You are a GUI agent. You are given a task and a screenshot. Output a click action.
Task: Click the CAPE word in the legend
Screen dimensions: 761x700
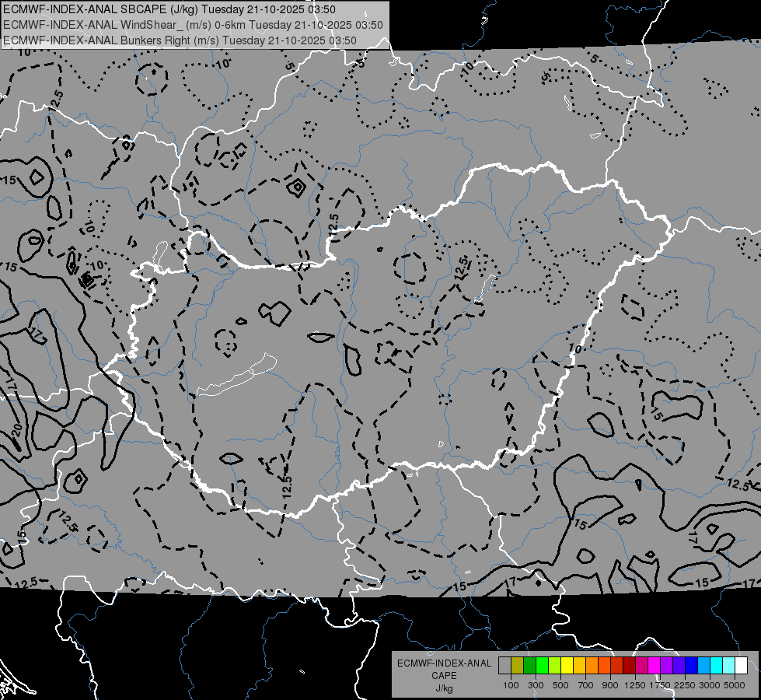tap(444, 676)
